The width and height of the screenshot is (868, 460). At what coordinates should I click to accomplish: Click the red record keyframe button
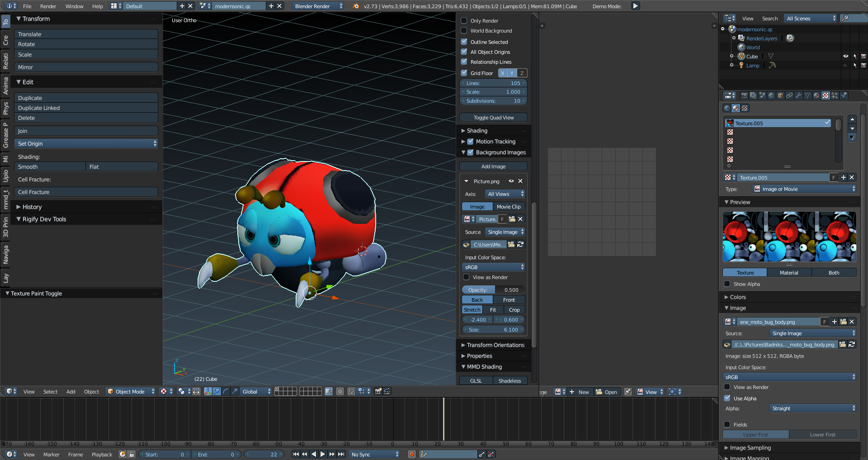click(x=411, y=454)
